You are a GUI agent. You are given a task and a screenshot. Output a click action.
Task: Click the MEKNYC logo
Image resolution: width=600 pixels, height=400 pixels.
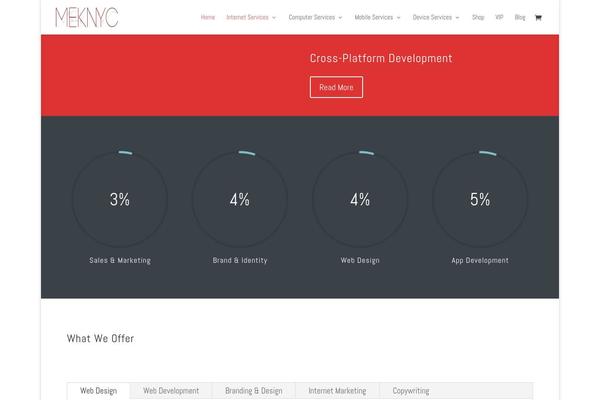87,18
